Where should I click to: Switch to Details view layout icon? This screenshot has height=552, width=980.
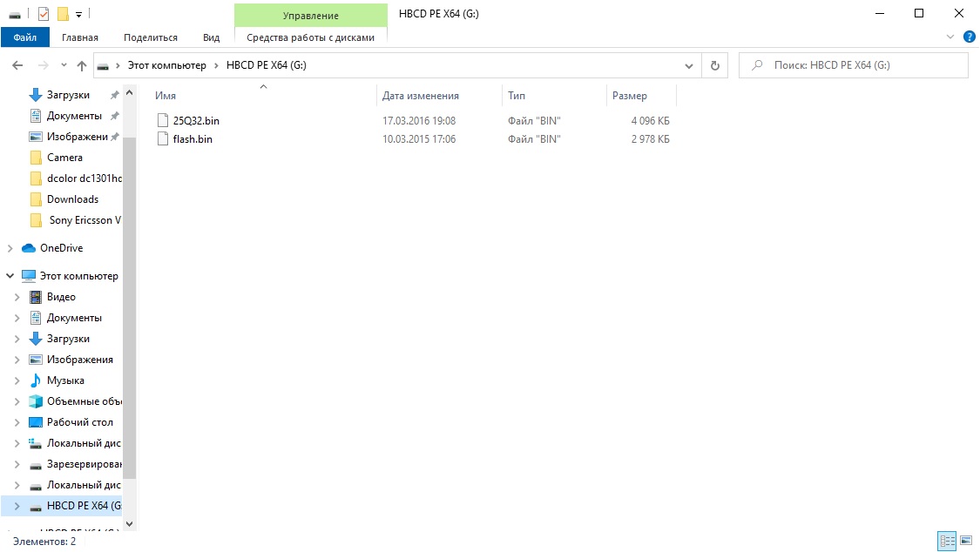pyautogui.click(x=947, y=542)
